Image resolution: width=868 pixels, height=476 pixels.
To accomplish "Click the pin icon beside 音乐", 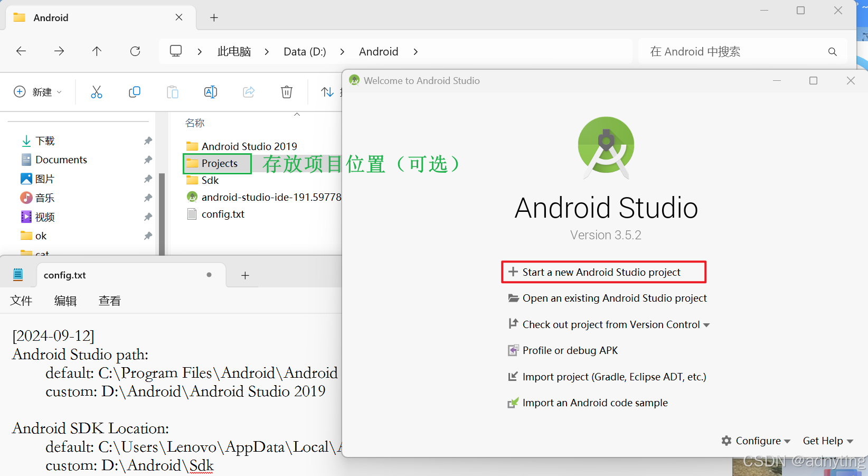I will pos(148,198).
